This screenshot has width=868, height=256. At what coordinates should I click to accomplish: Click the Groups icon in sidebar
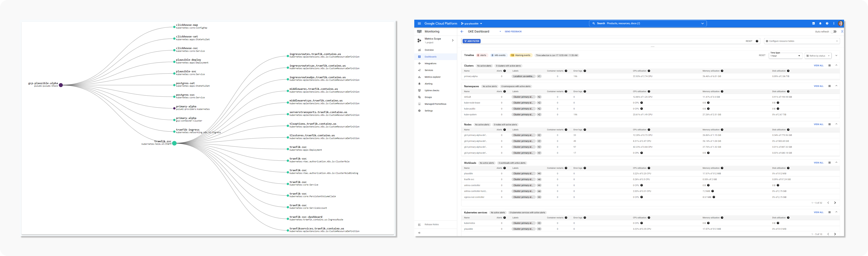point(419,97)
